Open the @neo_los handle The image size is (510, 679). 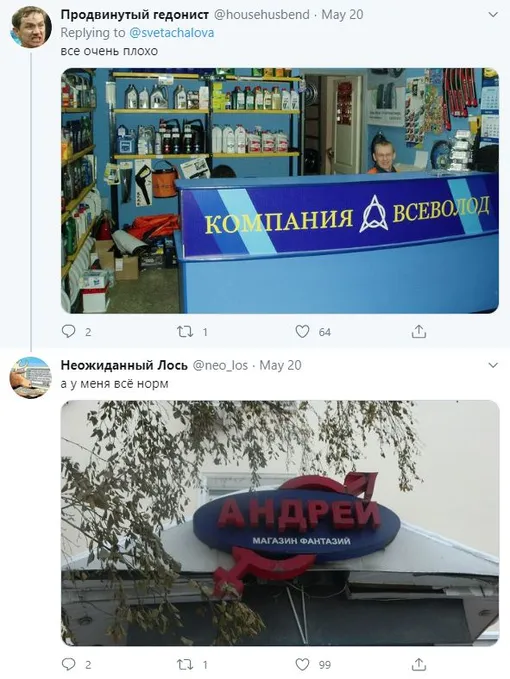[220, 365]
